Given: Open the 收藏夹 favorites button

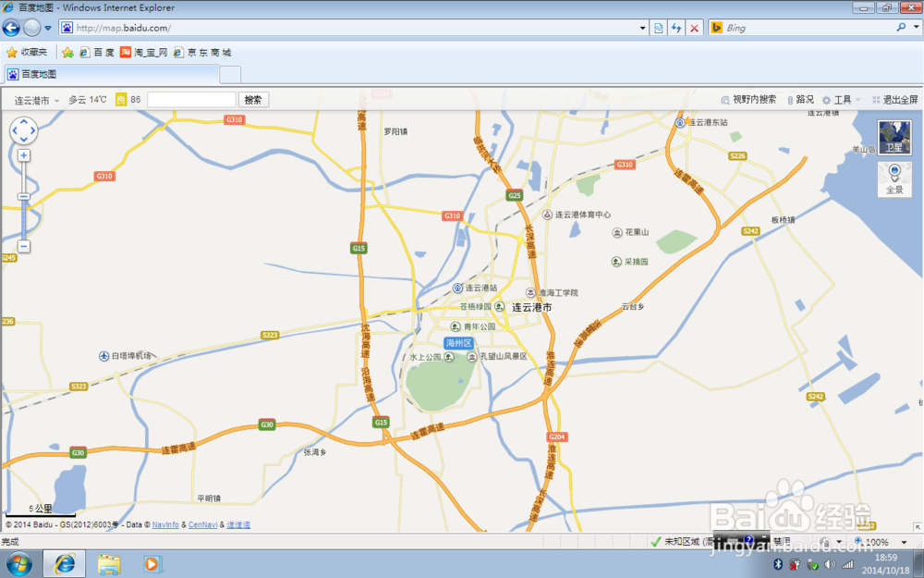Looking at the screenshot, I should tap(27, 53).
